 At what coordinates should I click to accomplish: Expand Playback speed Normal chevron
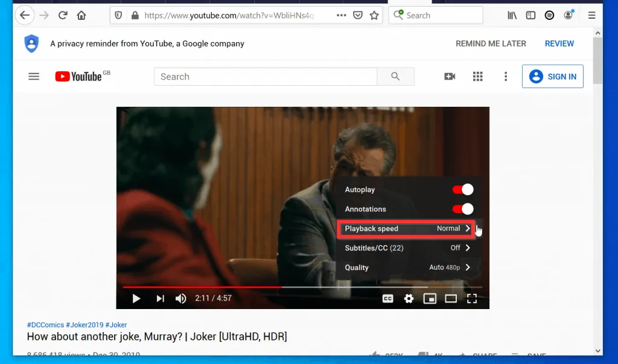pos(468,228)
